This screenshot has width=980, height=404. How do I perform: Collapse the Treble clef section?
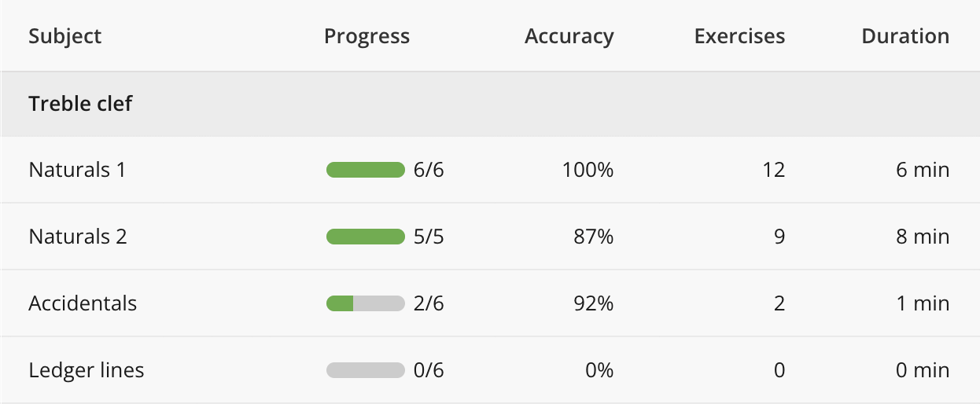pos(80,104)
